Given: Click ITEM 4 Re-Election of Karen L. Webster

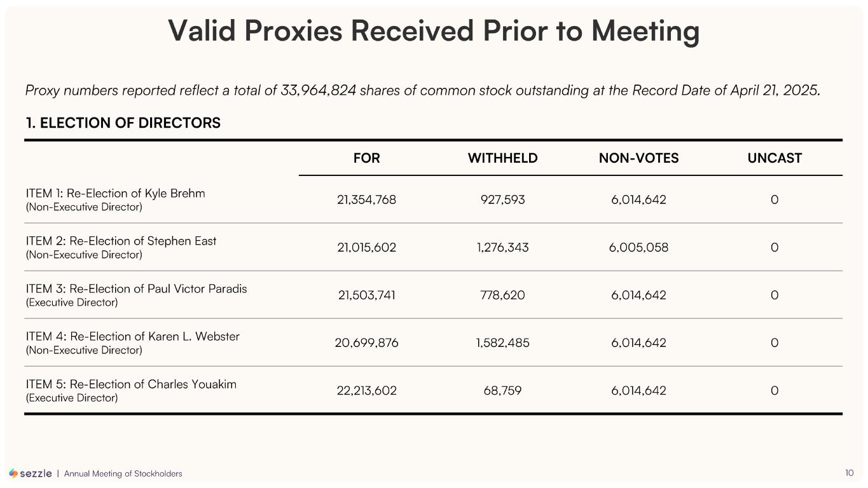Looking at the screenshot, I should tap(132, 336).
